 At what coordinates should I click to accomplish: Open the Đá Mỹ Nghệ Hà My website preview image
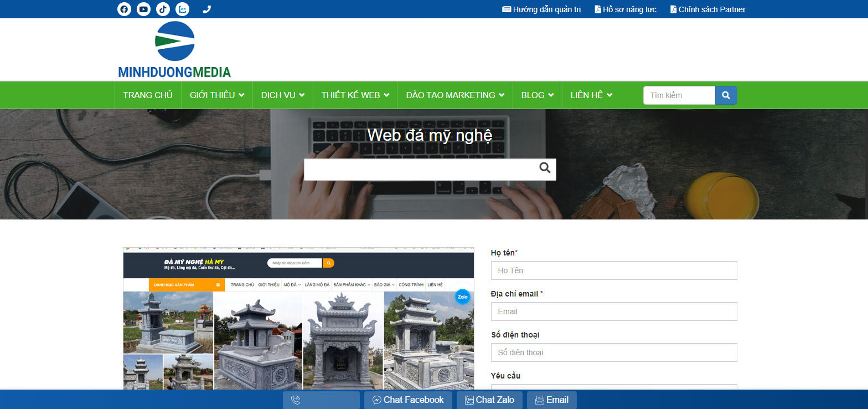pos(298,318)
